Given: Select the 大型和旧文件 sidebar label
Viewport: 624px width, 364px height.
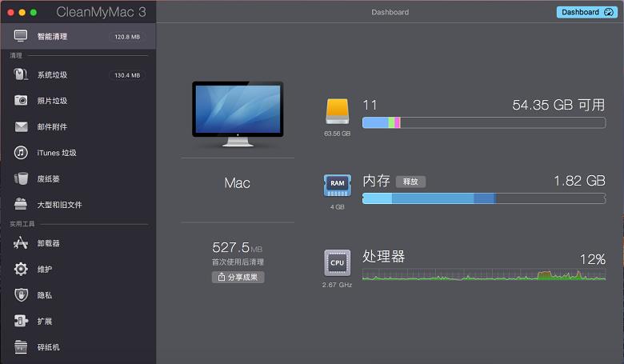Looking at the screenshot, I should click(60, 205).
